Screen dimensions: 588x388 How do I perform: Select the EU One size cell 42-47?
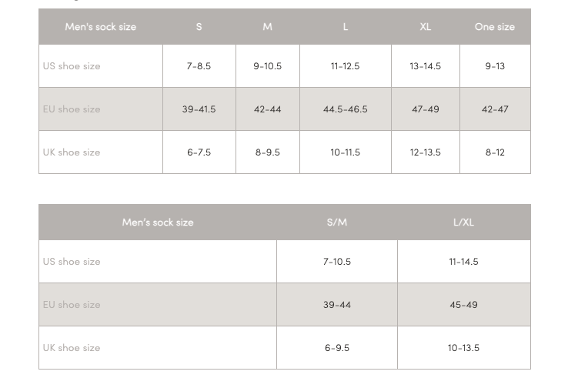pyautogui.click(x=495, y=109)
